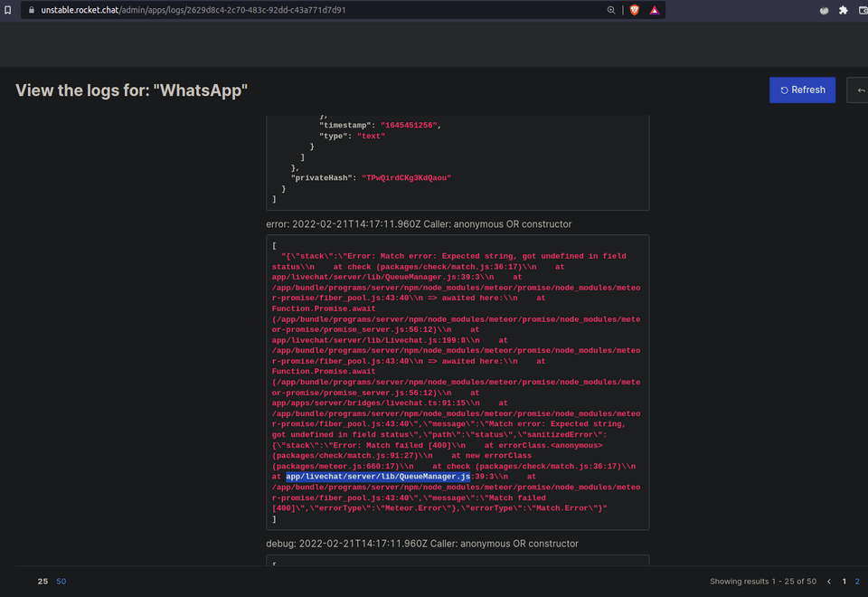
Task: Open the Extensions puzzle piece menu
Action: pyautogui.click(x=843, y=10)
